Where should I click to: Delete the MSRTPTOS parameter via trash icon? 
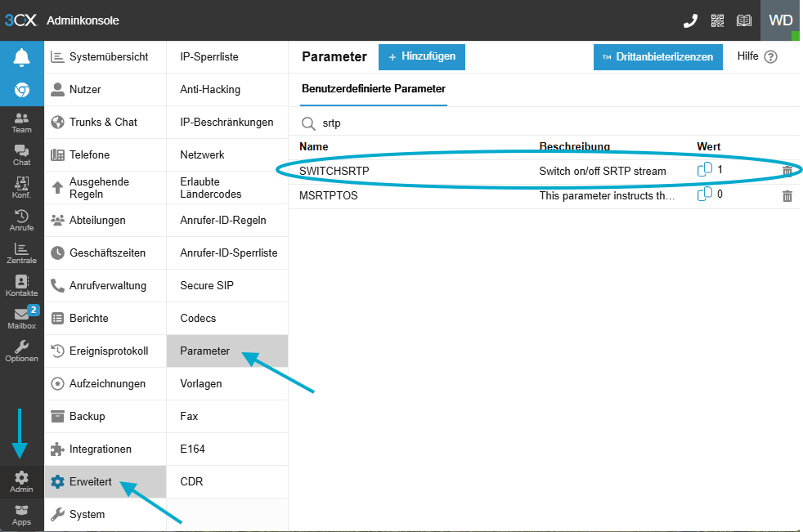click(787, 196)
